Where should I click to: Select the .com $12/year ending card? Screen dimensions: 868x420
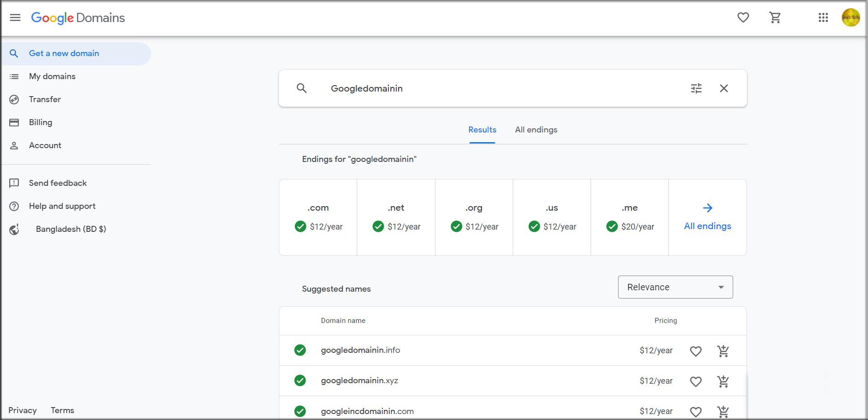(x=318, y=217)
